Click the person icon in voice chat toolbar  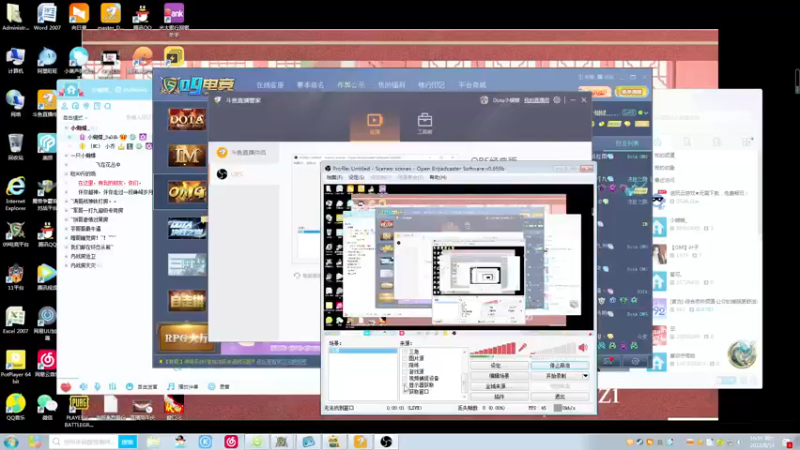[65, 106]
